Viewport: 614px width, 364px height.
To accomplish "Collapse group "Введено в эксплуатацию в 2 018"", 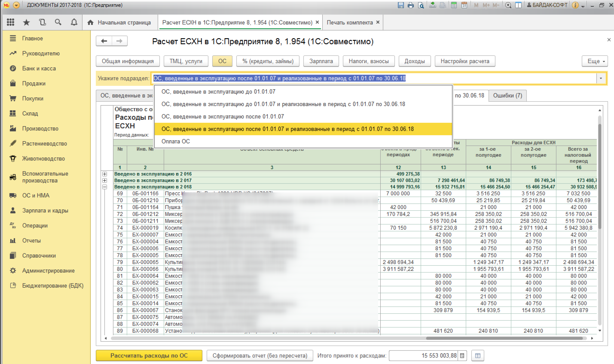I will 104,187.
